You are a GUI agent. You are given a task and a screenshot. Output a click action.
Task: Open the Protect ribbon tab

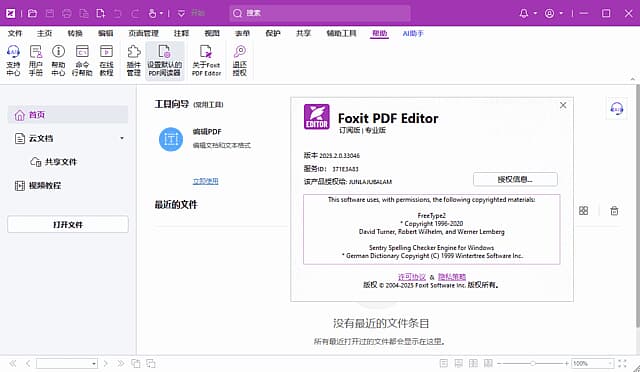[273, 33]
